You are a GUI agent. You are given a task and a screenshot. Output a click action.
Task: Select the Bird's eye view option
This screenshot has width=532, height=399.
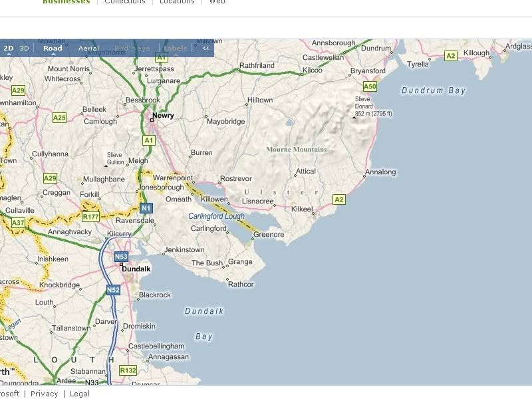(132, 48)
